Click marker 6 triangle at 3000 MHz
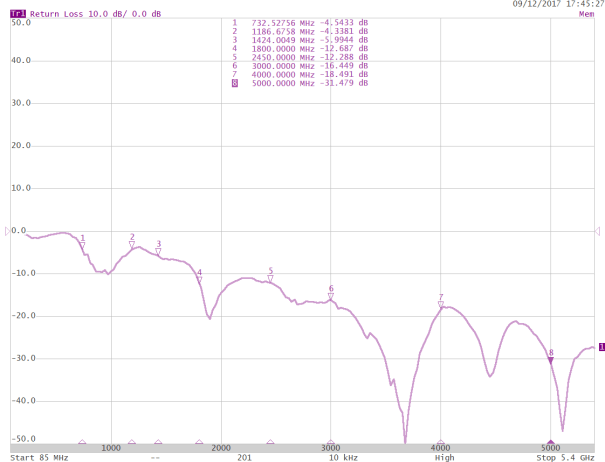 pos(331,296)
